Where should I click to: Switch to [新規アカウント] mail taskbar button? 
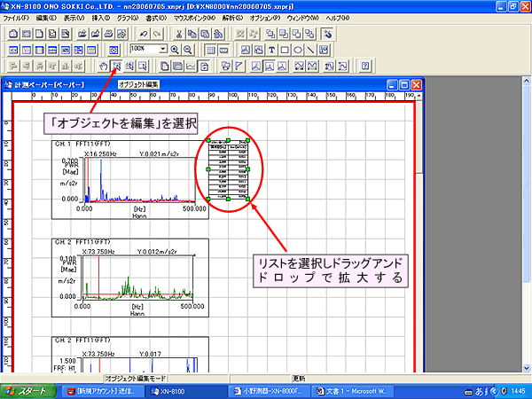pos(103,392)
